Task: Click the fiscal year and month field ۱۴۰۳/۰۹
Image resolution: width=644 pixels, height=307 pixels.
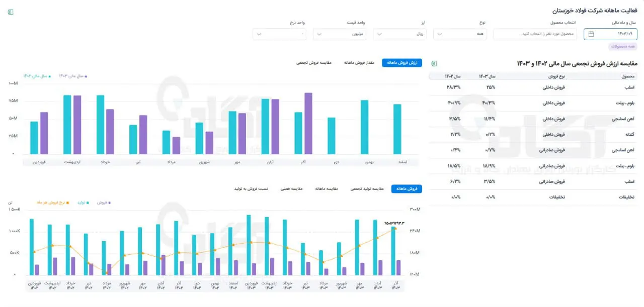Action: point(610,34)
